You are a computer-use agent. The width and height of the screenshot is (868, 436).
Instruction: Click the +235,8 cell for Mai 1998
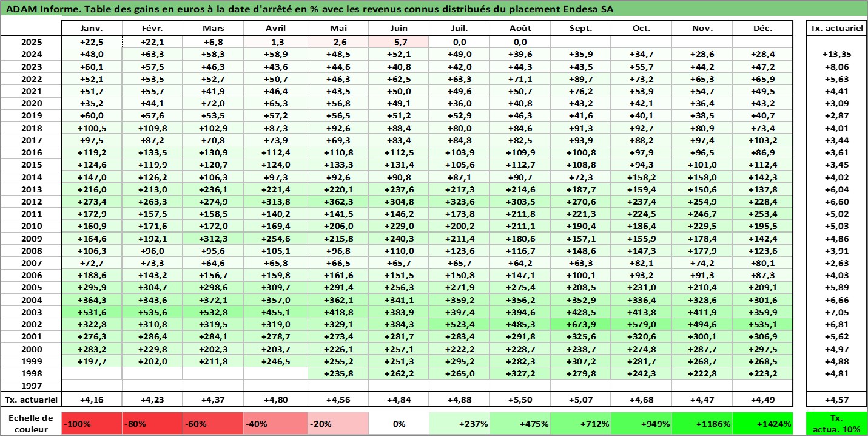(338, 373)
